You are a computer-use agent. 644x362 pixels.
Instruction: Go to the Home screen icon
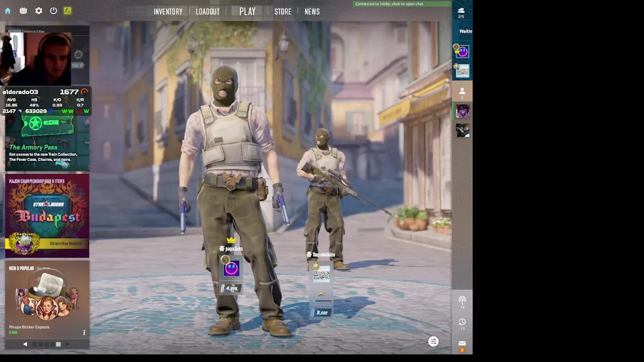click(8, 11)
